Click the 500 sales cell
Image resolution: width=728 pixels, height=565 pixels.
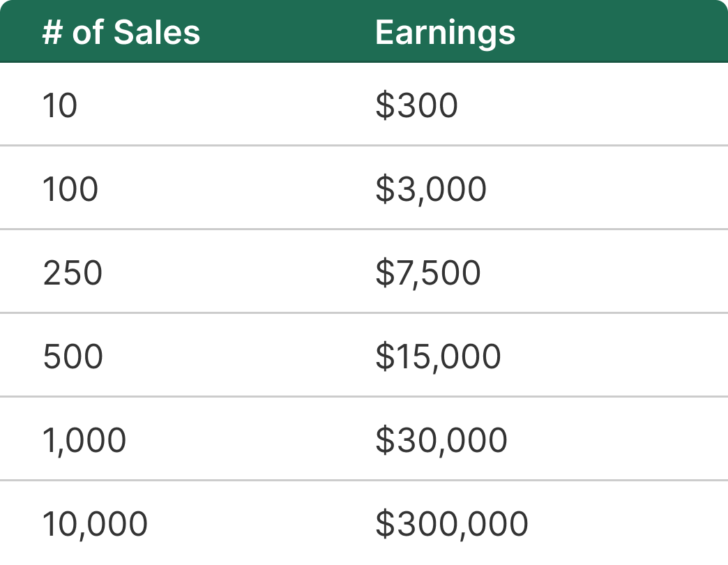click(73, 356)
